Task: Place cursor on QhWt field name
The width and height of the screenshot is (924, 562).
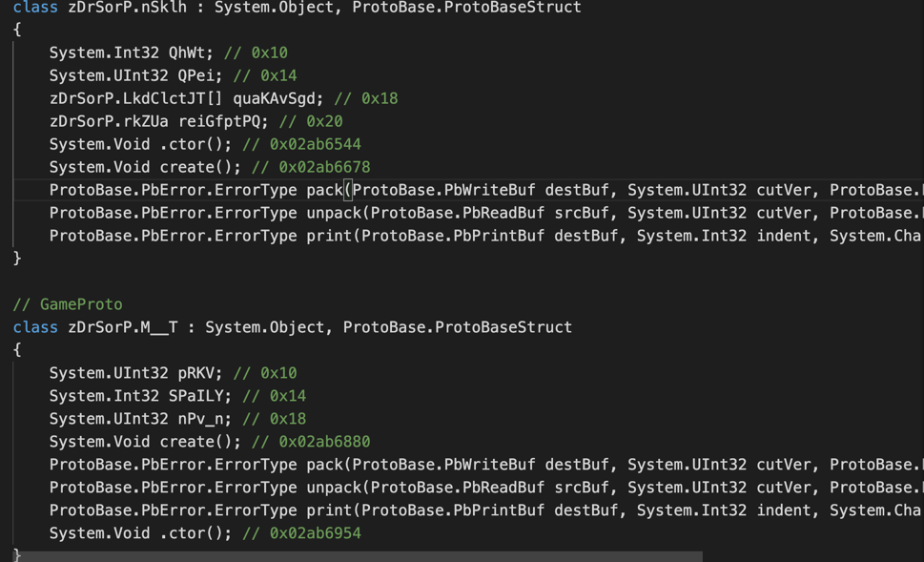Action: (187, 52)
